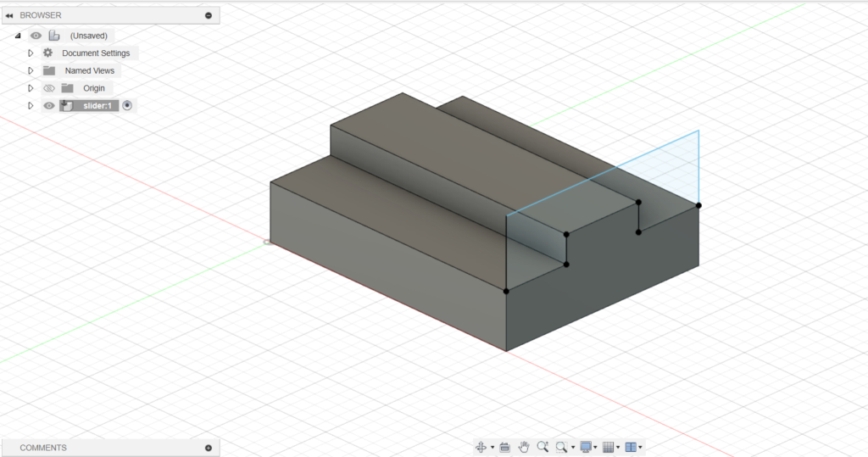
Task: Click the Named Views folder icon
Action: 49,70
